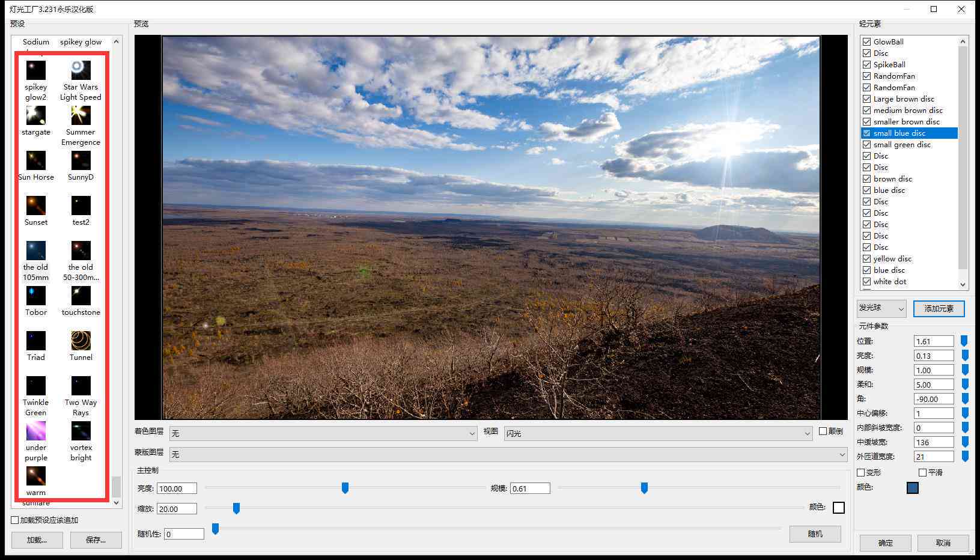Open the 视图 闪光 dropdown
The height and width of the screenshot is (560, 980).
tap(657, 433)
